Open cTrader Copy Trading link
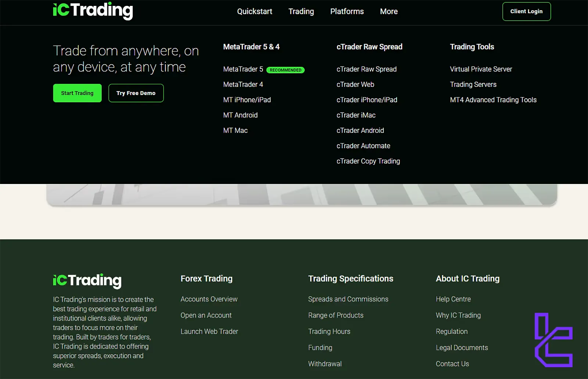The width and height of the screenshot is (588, 379). coord(368,161)
